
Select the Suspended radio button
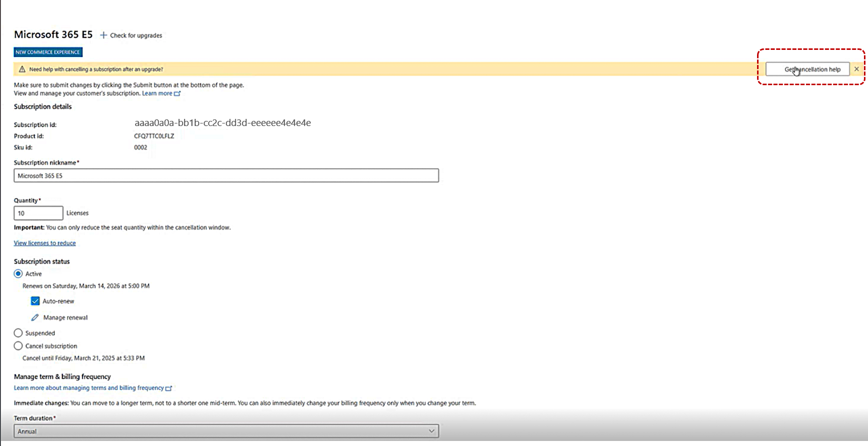[x=18, y=333]
